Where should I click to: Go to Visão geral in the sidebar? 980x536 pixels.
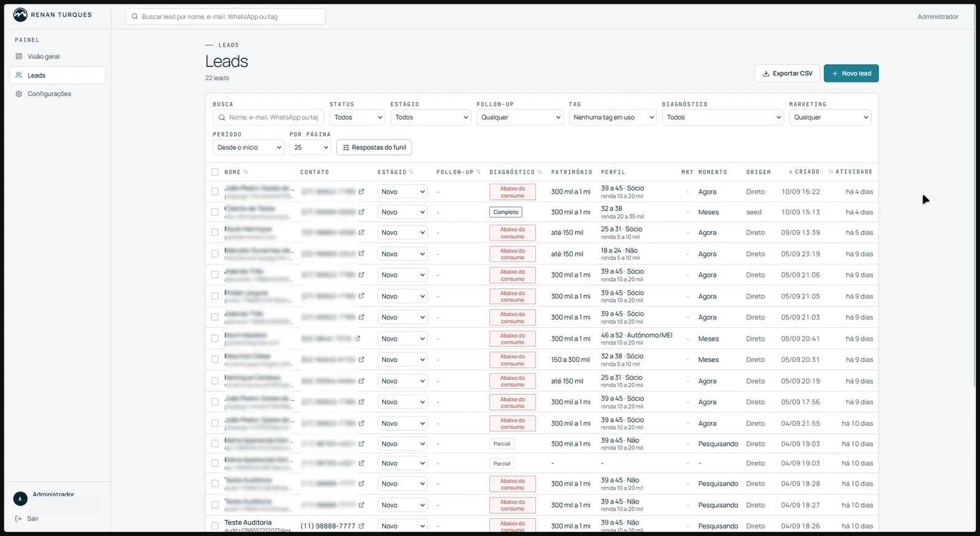(58, 56)
